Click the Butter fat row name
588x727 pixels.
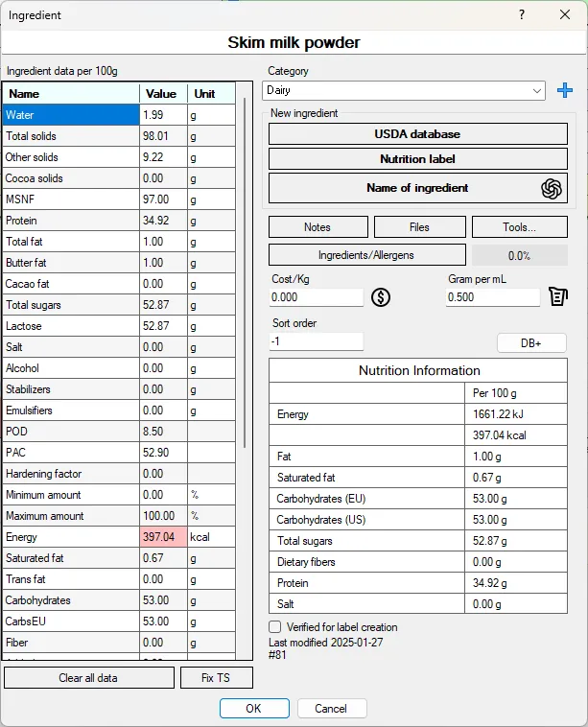click(71, 263)
